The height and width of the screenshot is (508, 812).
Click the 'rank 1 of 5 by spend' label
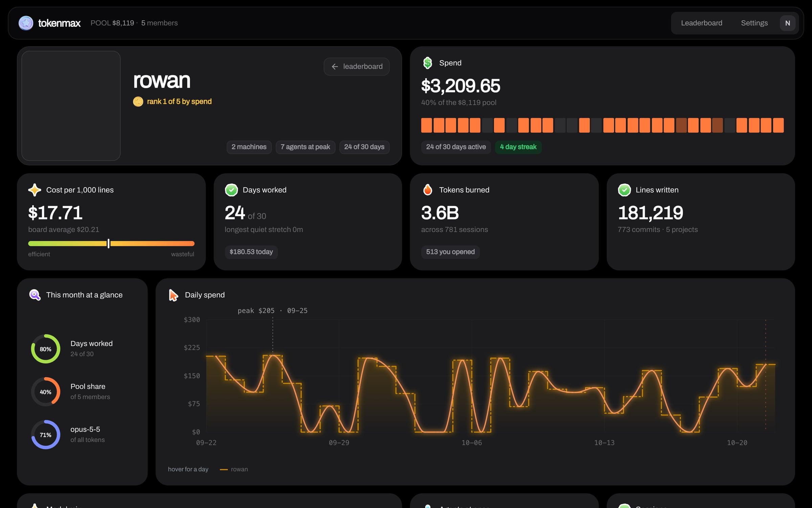[x=179, y=102]
